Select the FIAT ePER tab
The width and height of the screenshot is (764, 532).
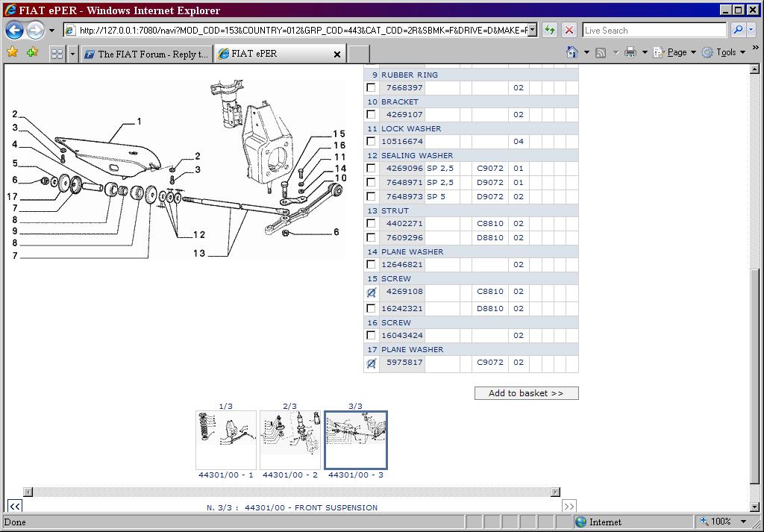pyautogui.click(x=280, y=54)
